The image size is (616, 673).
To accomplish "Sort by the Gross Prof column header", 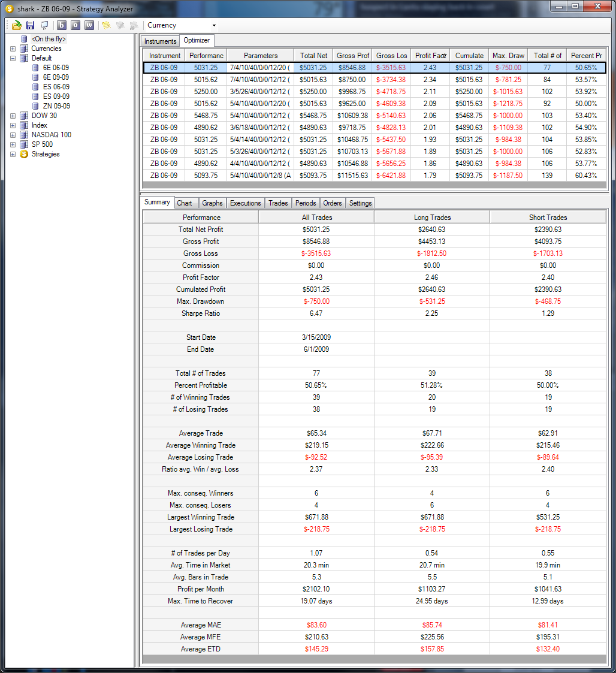I will (352, 56).
